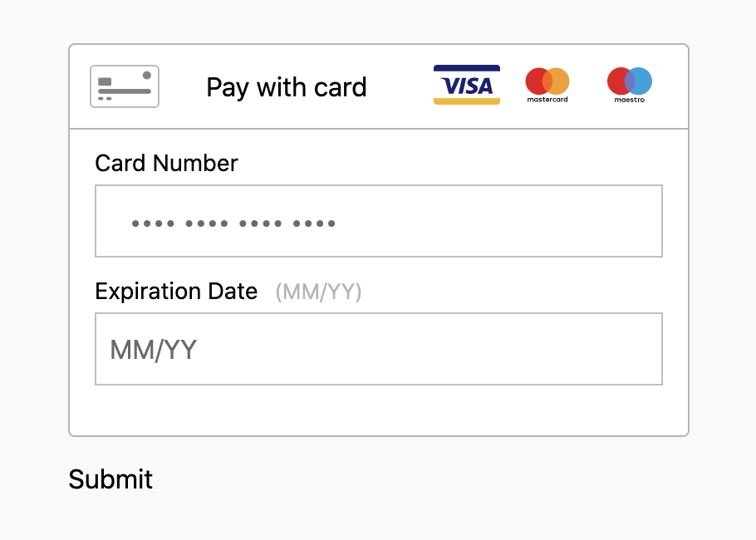Click the red circle of Mastercard logo
This screenshot has height=540, width=756.
pyautogui.click(x=535, y=81)
